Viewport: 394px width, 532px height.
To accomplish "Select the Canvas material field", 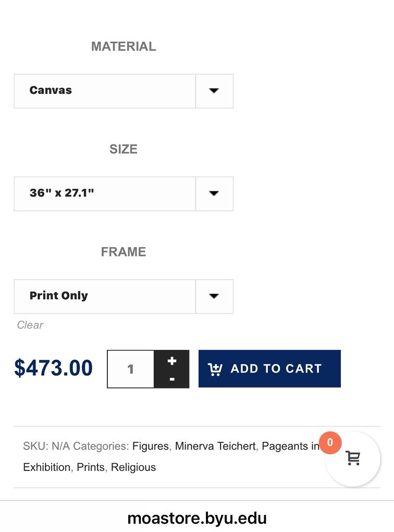I will pos(105,91).
